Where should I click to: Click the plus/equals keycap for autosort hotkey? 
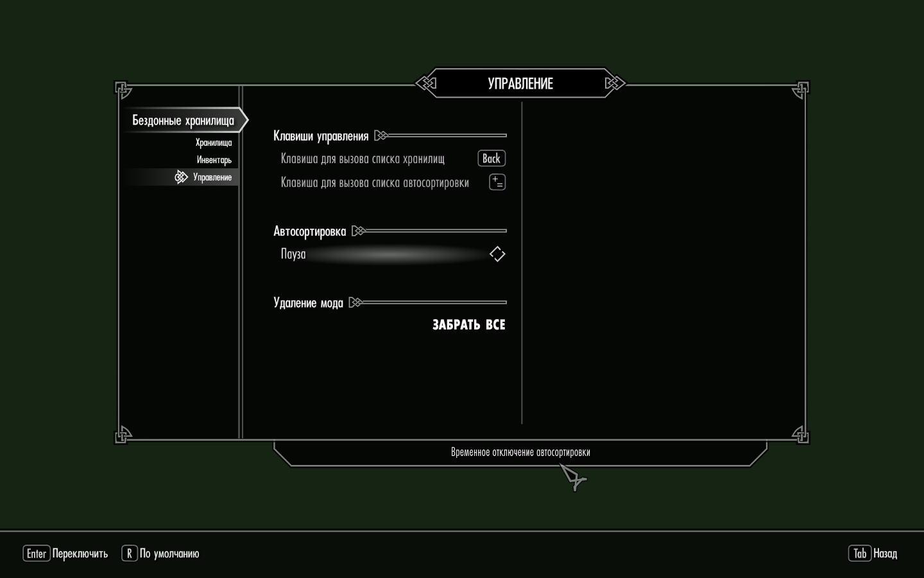point(497,182)
